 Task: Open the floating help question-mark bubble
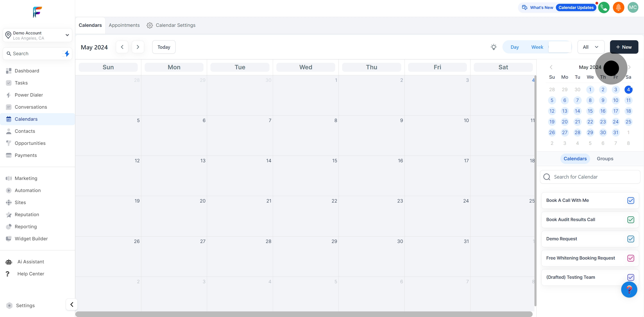(x=629, y=290)
